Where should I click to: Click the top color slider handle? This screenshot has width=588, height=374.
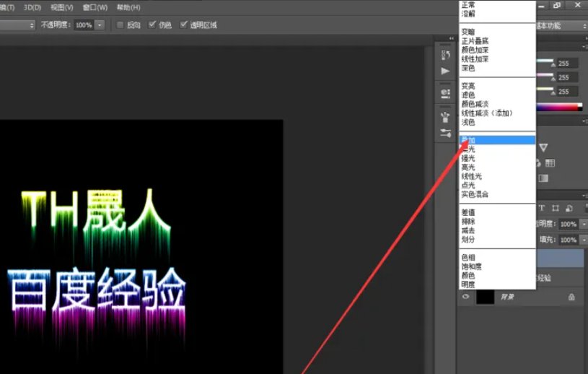coord(553,64)
